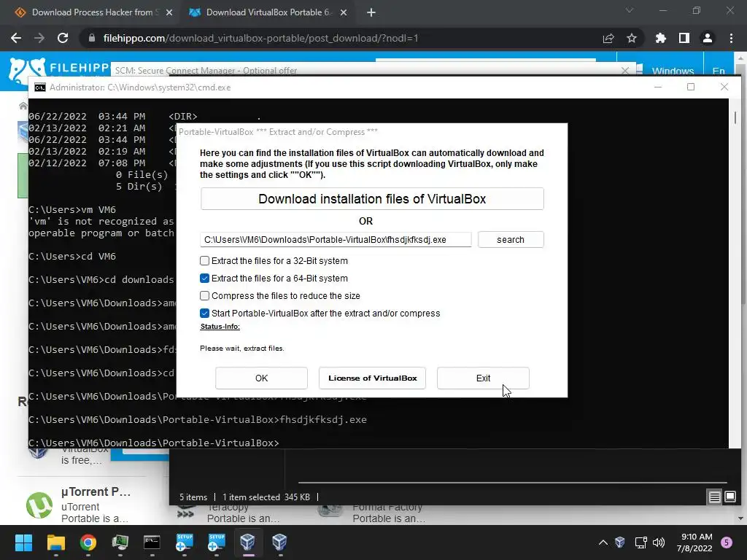Open Chrome extensions puzzle icon
The width and height of the screenshot is (747, 560).
click(x=660, y=38)
